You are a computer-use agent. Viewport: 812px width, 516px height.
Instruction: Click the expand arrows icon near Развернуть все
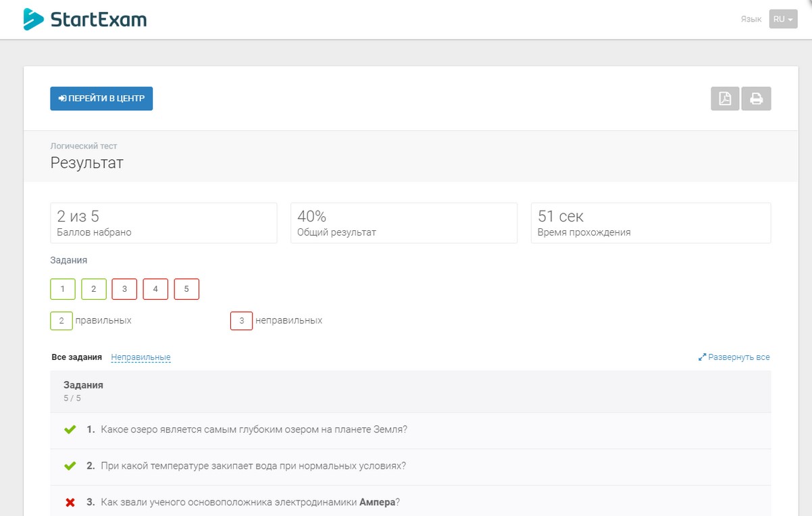click(702, 357)
